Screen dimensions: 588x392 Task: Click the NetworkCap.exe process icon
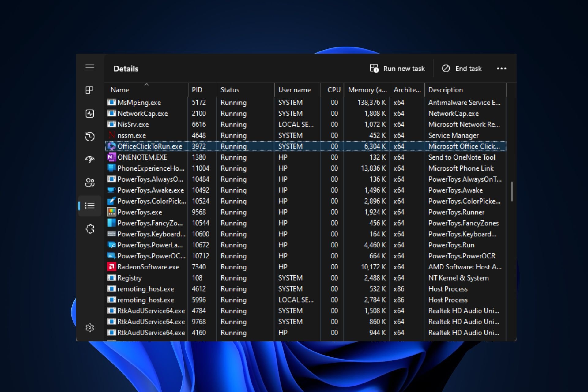coord(111,113)
